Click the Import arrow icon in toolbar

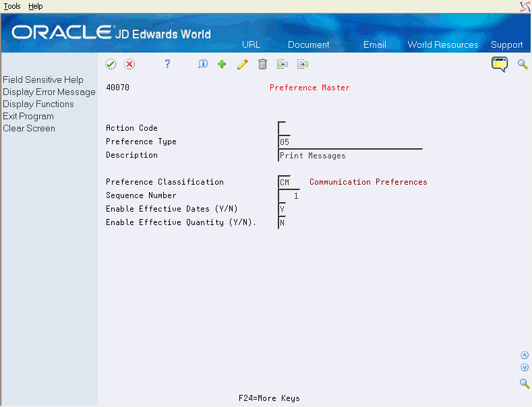pyautogui.click(x=283, y=64)
